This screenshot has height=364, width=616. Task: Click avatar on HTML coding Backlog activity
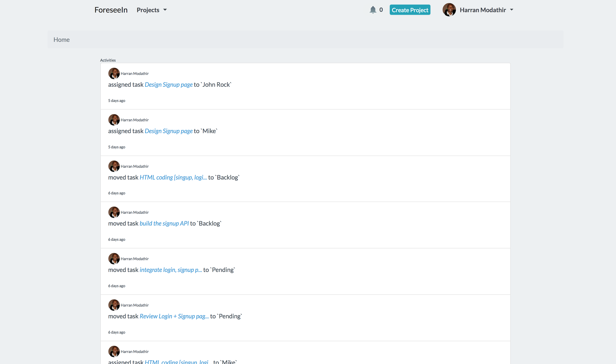(114, 166)
